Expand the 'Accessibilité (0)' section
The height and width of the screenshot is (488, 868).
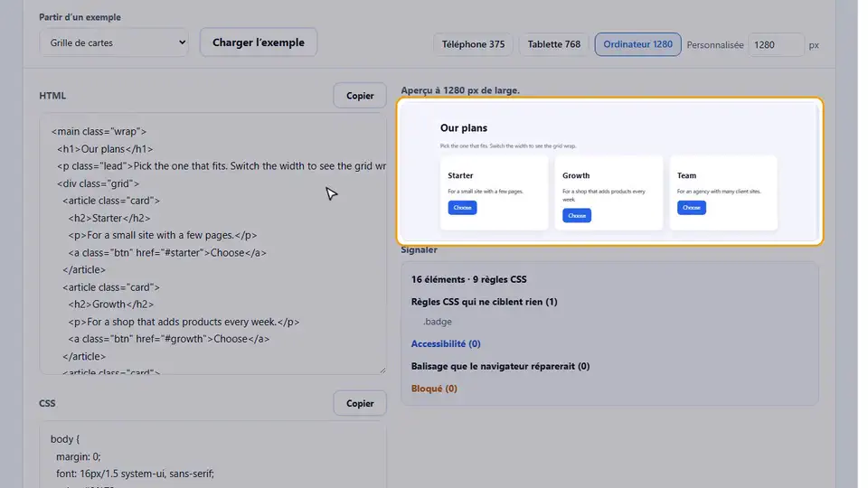[x=446, y=343]
